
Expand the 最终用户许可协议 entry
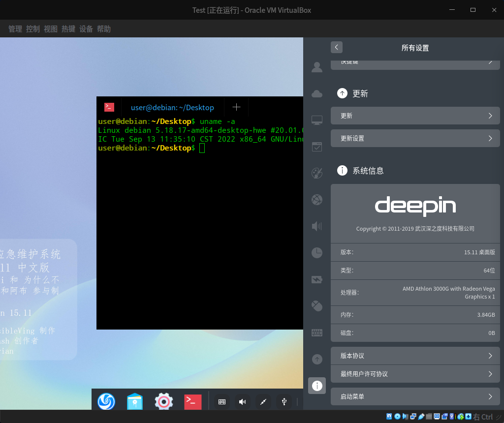pyautogui.click(x=415, y=374)
